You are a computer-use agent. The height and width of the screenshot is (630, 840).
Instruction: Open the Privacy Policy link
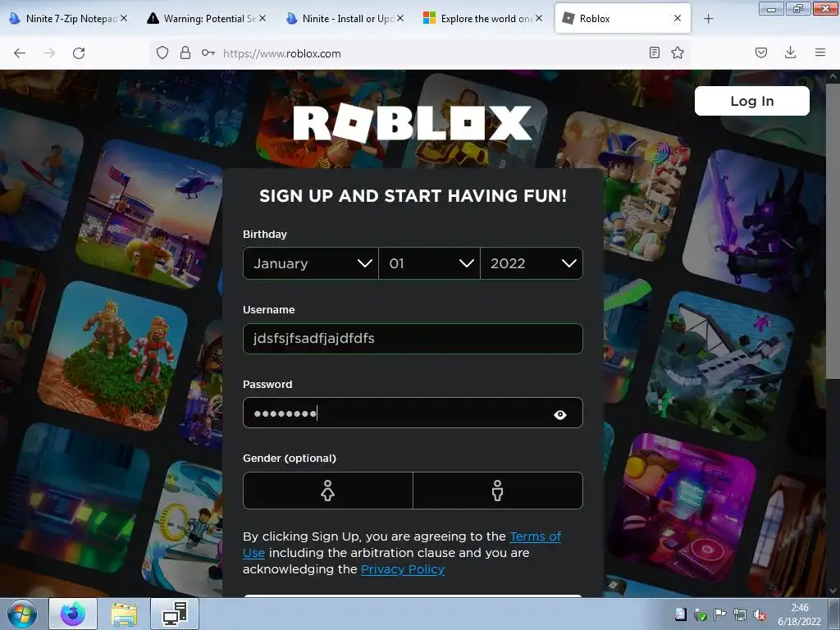click(x=403, y=569)
